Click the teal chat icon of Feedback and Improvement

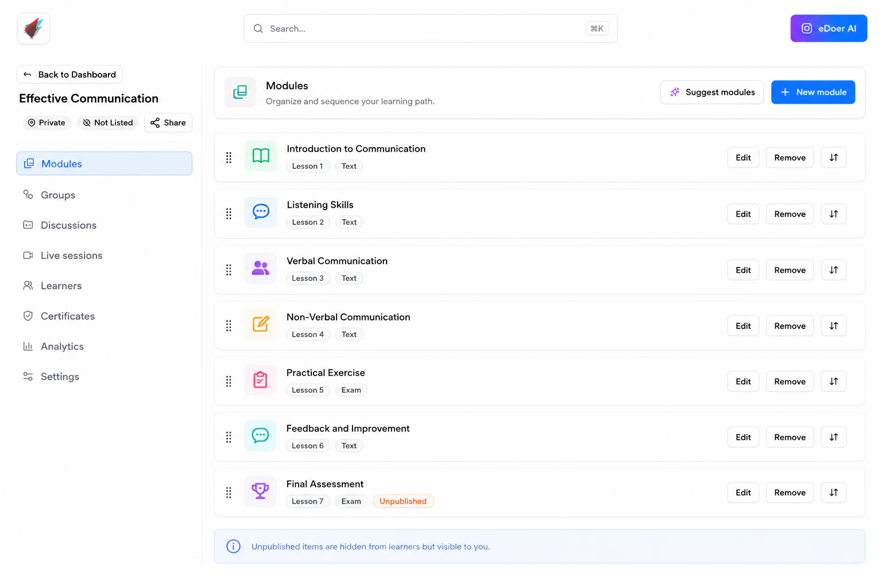pos(261,435)
